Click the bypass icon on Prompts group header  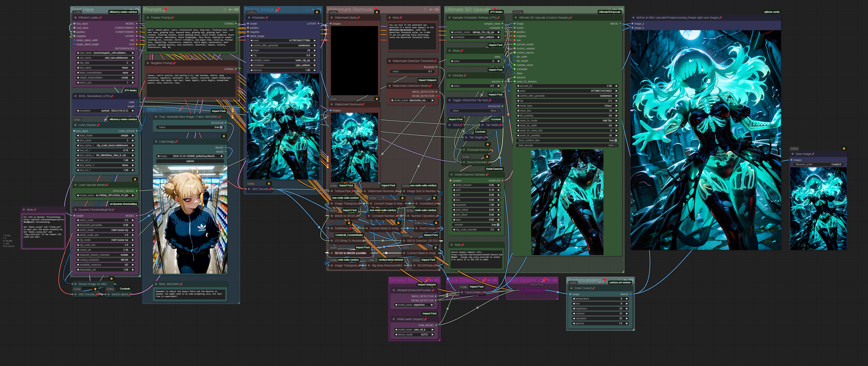(231, 10)
